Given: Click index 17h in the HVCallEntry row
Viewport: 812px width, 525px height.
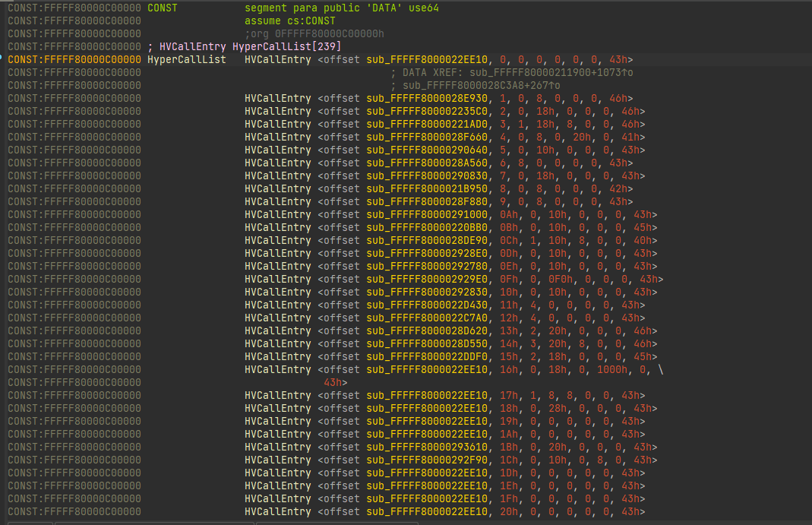Looking at the screenshot, I should pyautogui.click(x=508, y=396).
